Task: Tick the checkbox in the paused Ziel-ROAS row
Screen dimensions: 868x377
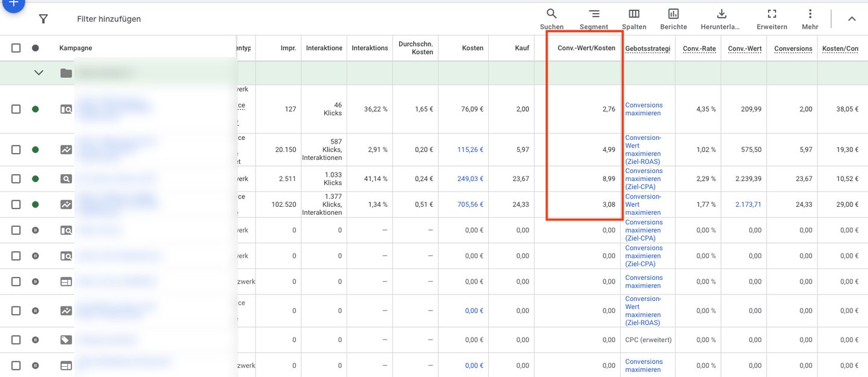Action: click(x=16, y=311)
